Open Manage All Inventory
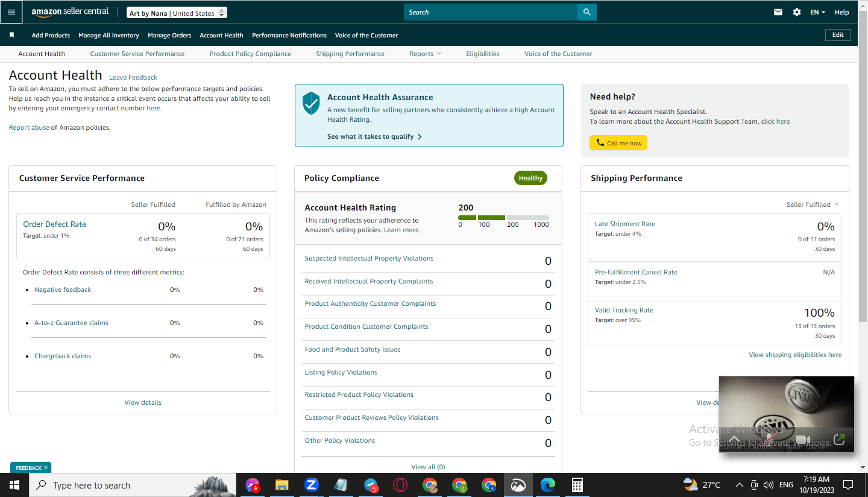The image size is (868, 497). tap(109, 35)
